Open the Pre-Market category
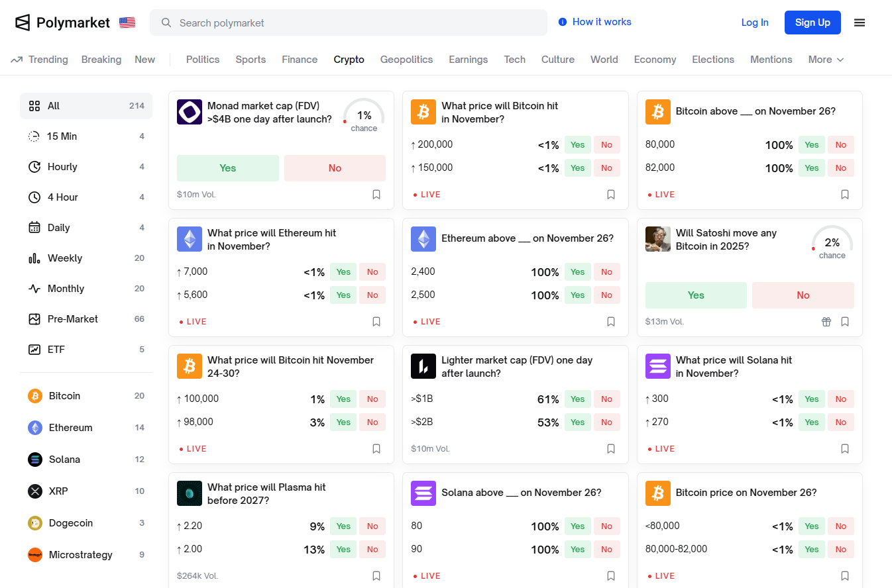This screenshot has height=588, width=892. (x=86, y=319)
